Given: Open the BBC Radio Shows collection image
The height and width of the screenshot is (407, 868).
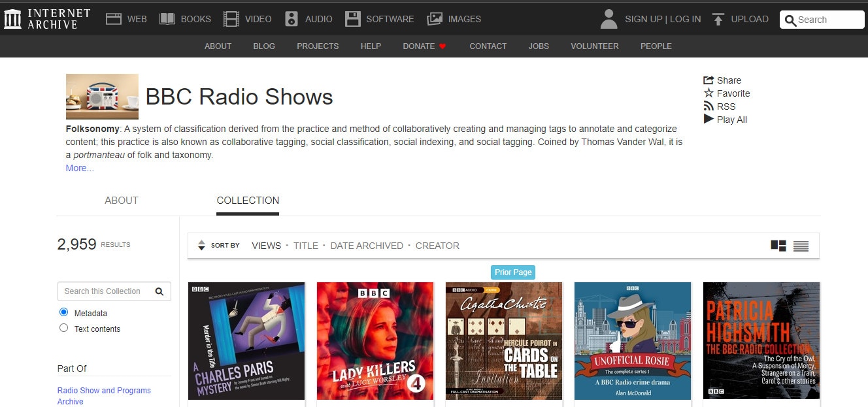Looking at the screenshot, I should coord(102,97).
